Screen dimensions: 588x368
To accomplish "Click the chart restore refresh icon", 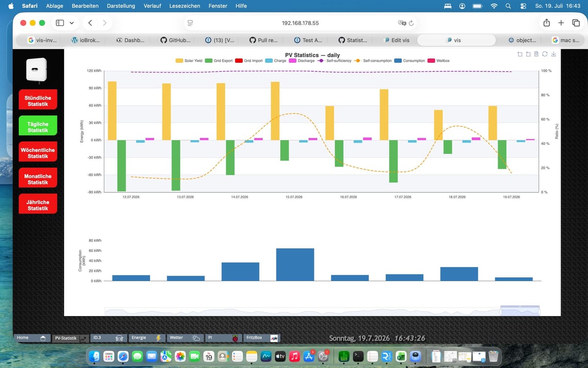I will pyautogui.click(x=545, y=54).
